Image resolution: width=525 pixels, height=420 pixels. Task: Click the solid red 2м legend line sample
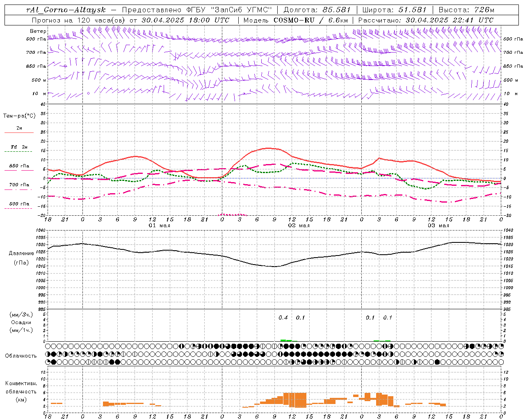tap(19, 133)
